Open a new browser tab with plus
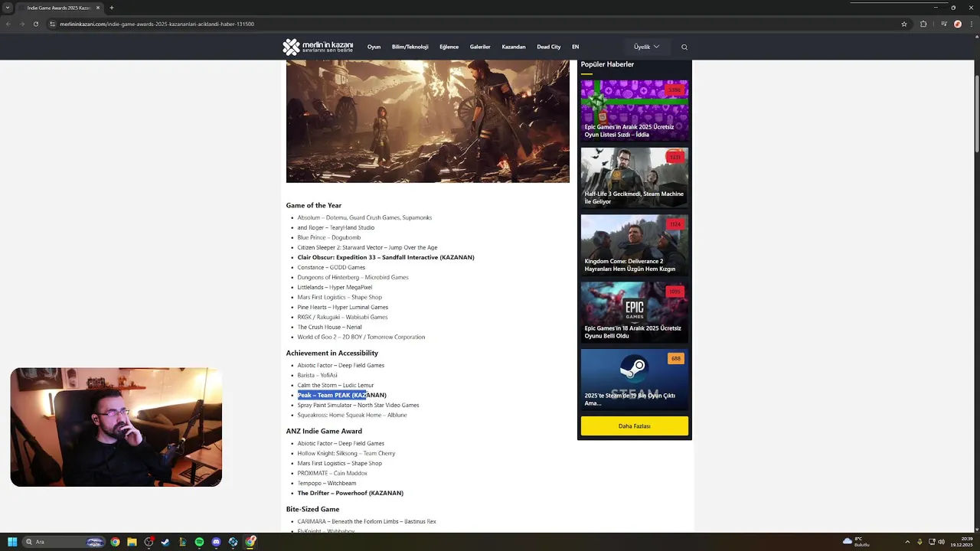 [x=112, y=8]
